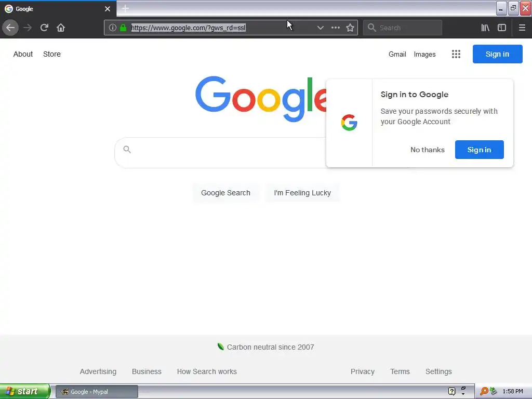Open Carbon neutral since 2007 link
The image size is (532, 399).
[x=270, y=347]
